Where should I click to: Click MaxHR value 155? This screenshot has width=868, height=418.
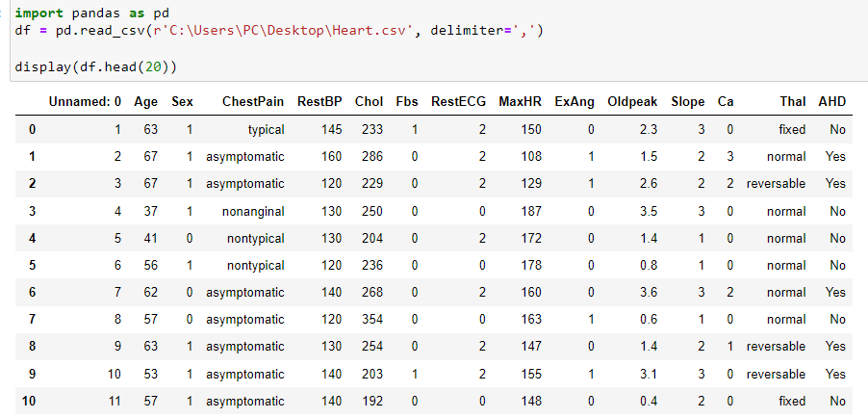(531, 375)
